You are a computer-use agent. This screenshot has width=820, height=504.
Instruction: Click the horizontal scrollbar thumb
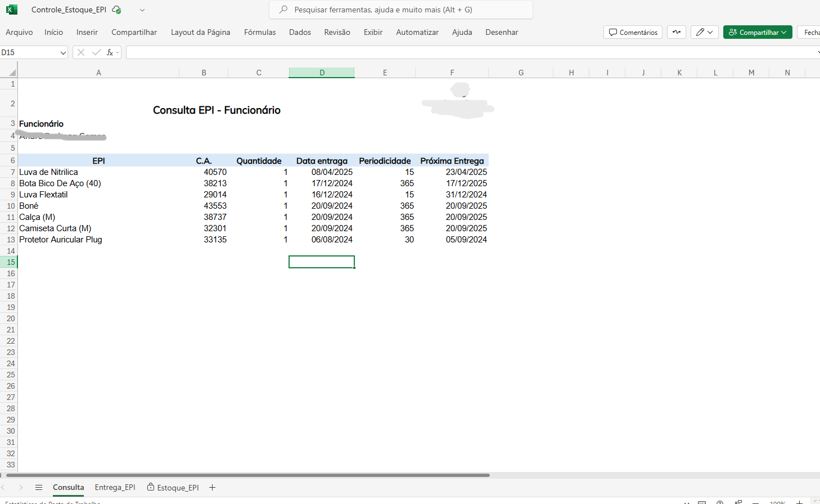pyautogui.click(x=248, y=475)
